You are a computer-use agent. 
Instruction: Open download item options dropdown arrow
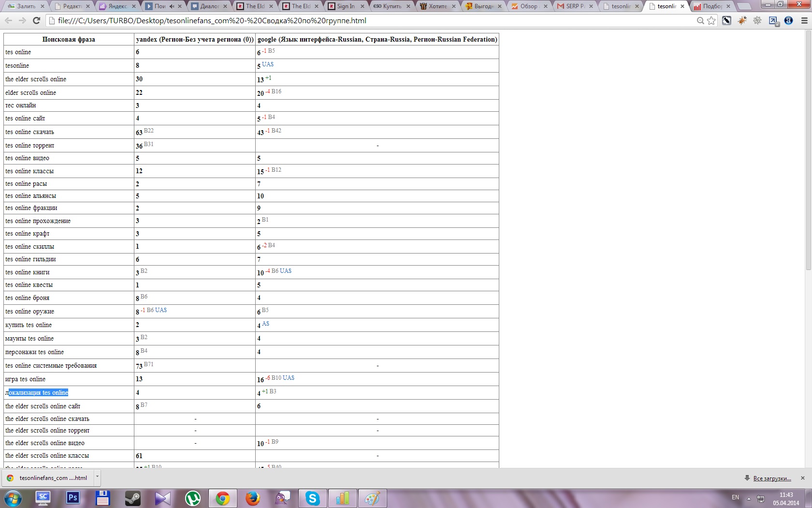tap(97, 477)
